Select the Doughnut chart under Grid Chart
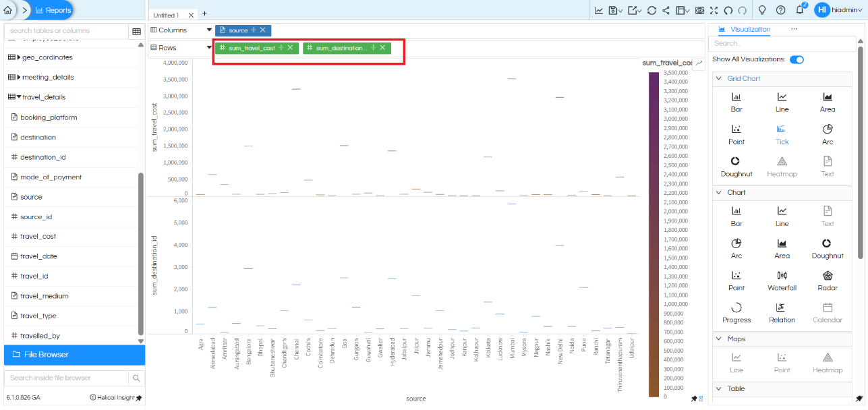The height and width of the screenshot is (410, 868). (x=736, y=166)
